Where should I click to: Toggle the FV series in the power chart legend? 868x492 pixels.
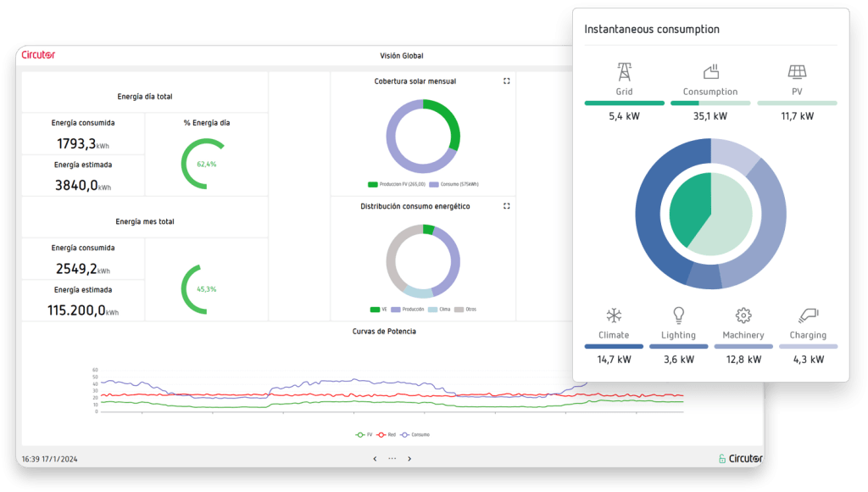point(364,433)
